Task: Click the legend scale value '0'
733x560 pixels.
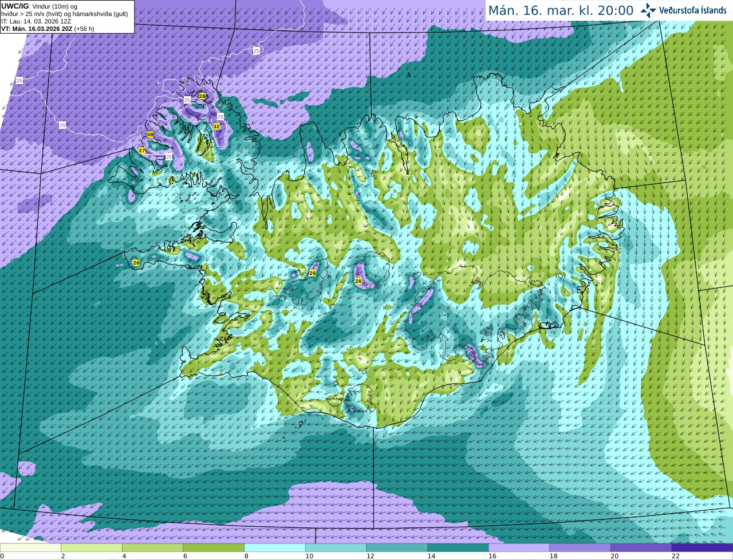Action: (x=2, y=556)
